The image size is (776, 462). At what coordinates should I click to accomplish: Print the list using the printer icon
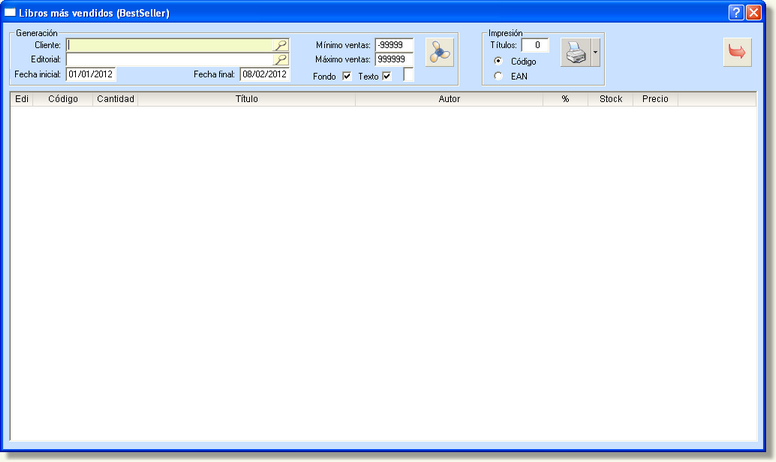pyautogui.click(x=575, y=52)
